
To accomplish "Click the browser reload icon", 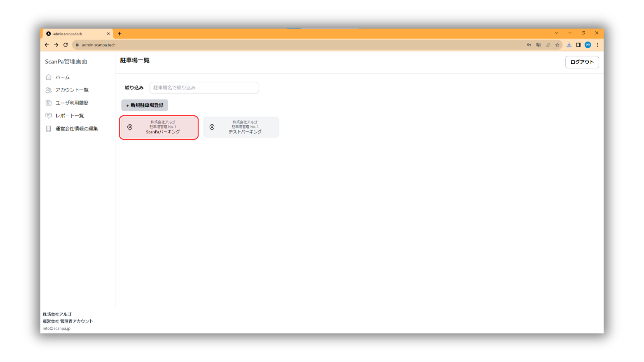I will point(66,45).
